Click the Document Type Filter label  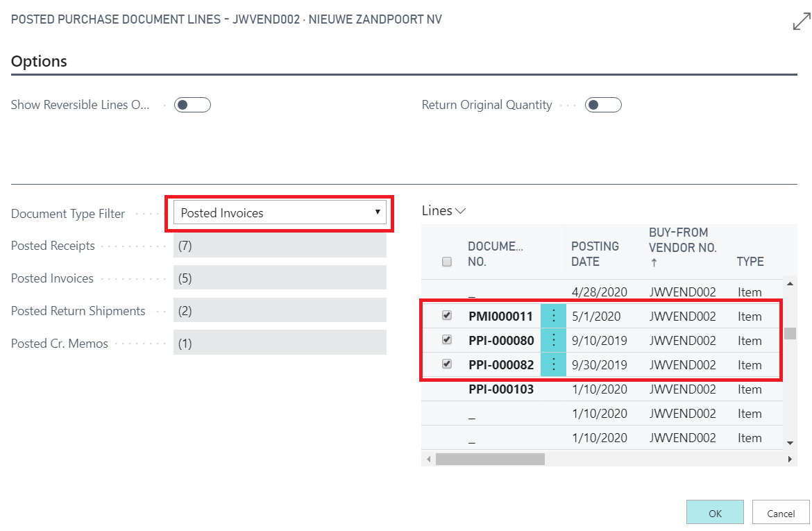tap(68, 213)
